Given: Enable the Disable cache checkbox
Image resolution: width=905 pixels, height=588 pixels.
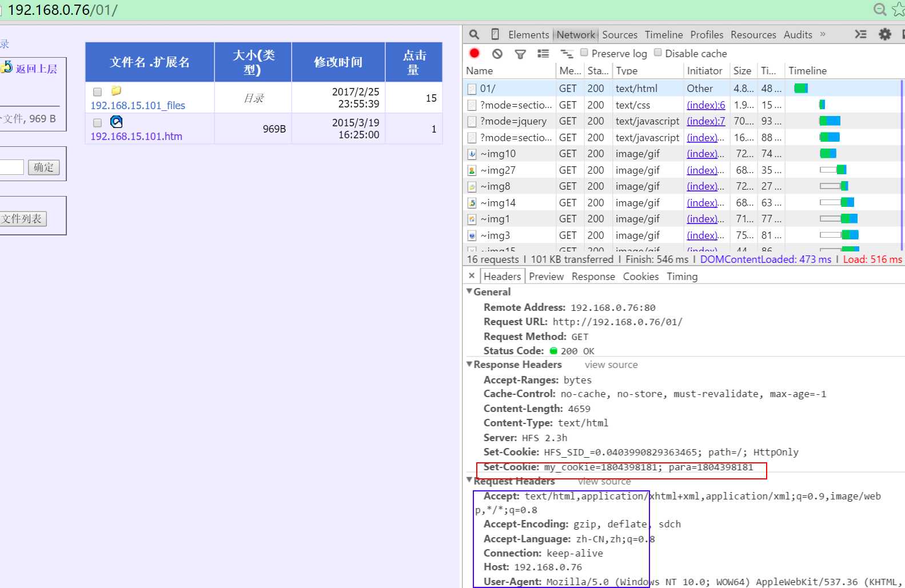Looking at the screenshot, I should pyautogui.click(x=658, y=53).
